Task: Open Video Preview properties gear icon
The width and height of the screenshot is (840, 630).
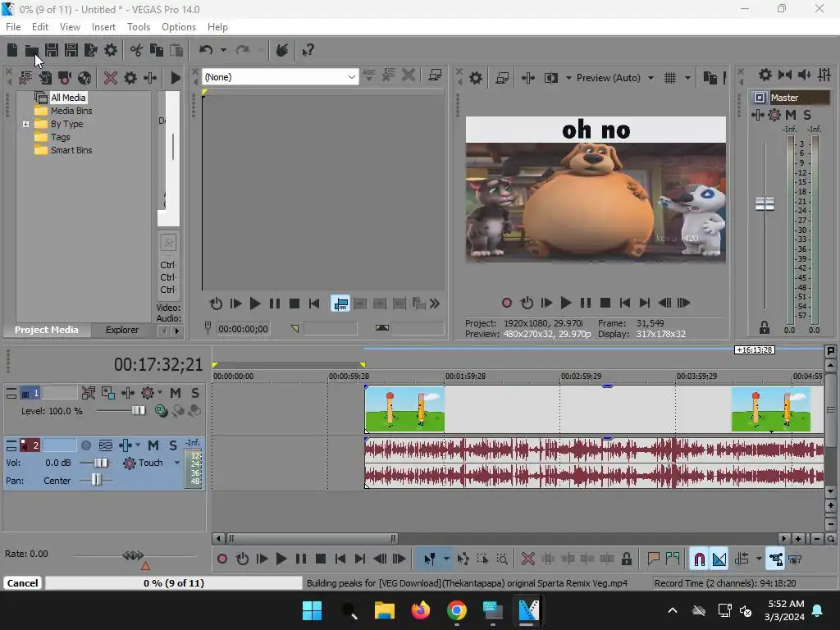Action: [x=476, y=78]
